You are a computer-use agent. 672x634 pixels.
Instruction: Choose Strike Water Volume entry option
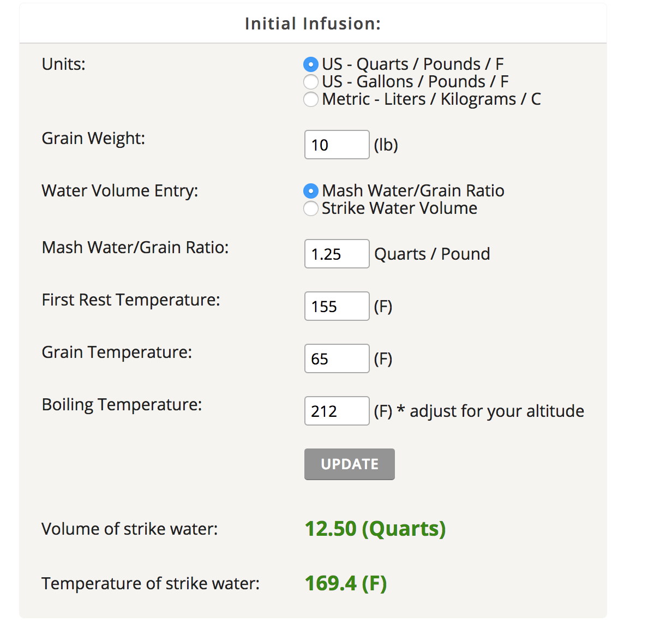pos(310,208)
